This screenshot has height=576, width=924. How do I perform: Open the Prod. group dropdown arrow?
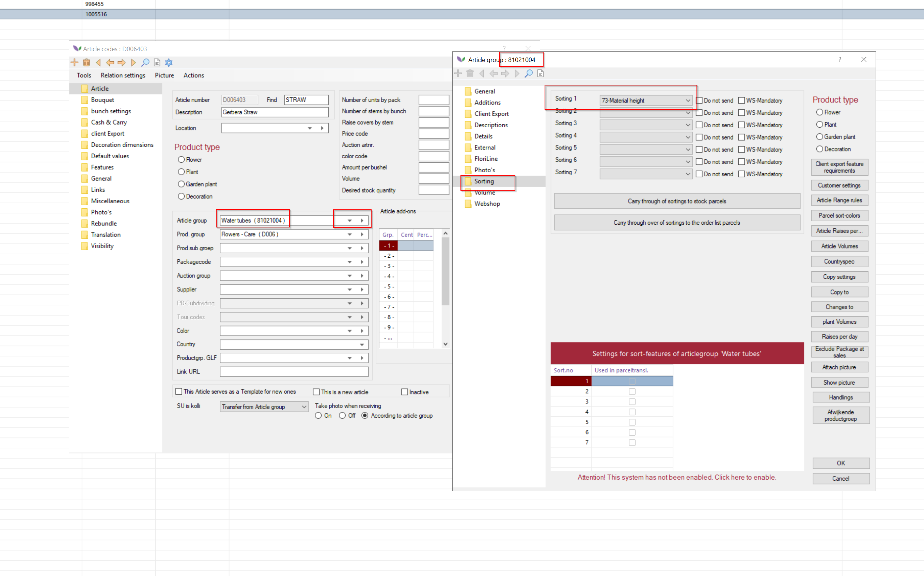click(x=349, y=234)
